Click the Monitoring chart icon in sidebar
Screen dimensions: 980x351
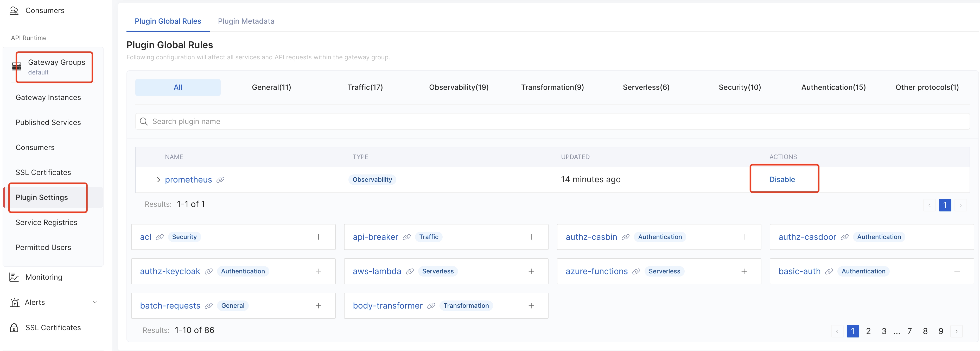coord(14,277)
